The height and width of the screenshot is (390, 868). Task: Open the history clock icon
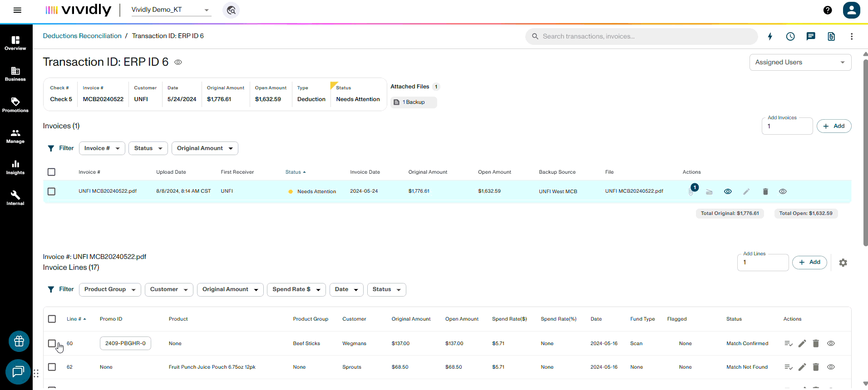790,36
